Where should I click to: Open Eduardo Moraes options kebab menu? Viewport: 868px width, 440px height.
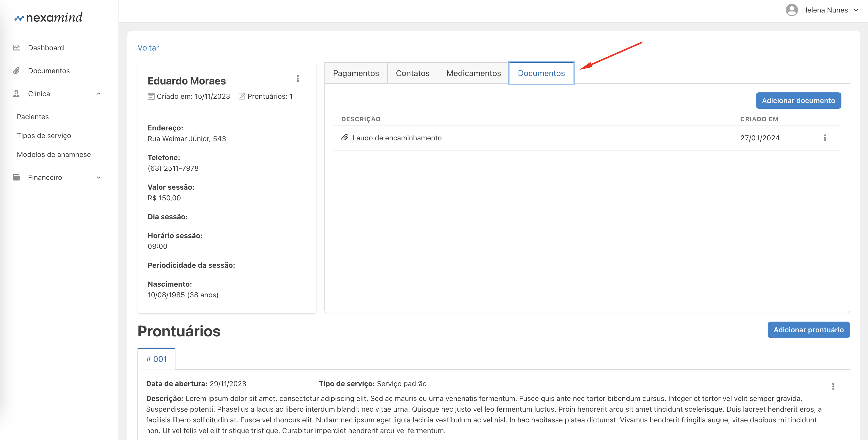tap(298, 79)
